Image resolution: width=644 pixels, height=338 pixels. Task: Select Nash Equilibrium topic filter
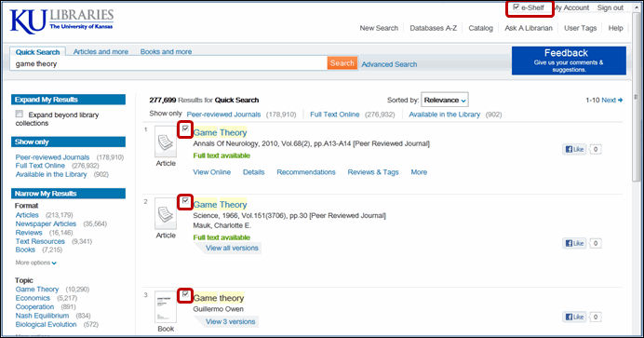point(42,316)
